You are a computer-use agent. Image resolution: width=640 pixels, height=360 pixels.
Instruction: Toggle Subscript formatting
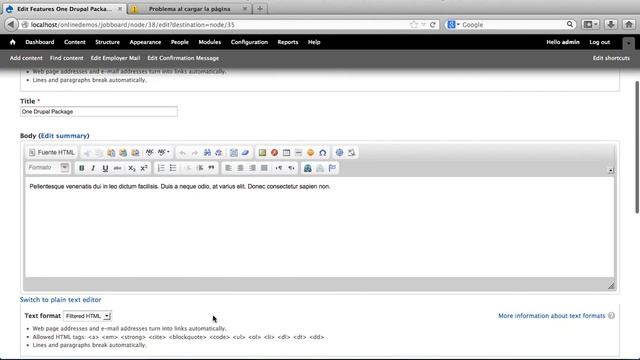click(131, 168)
